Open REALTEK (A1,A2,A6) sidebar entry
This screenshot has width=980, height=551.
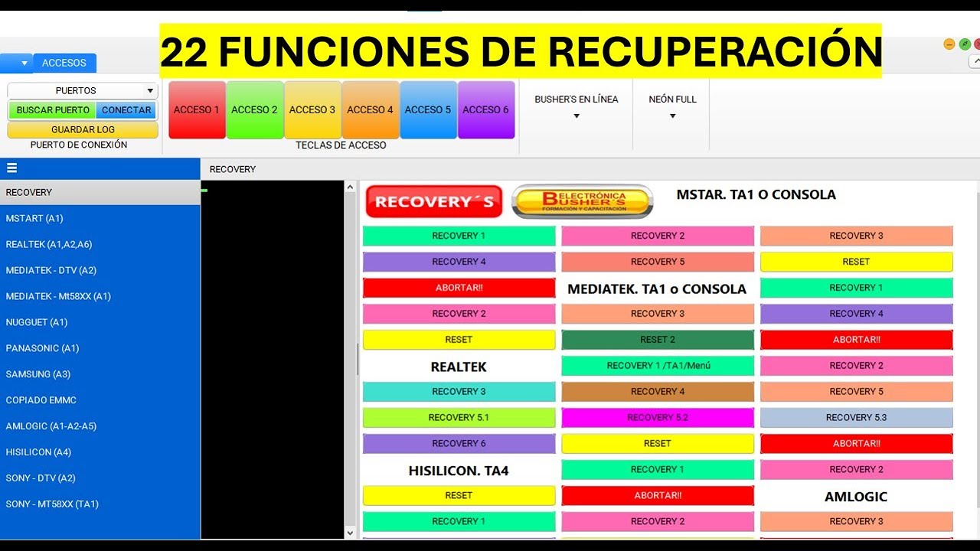pyautogui.click(x=100, y=244)
